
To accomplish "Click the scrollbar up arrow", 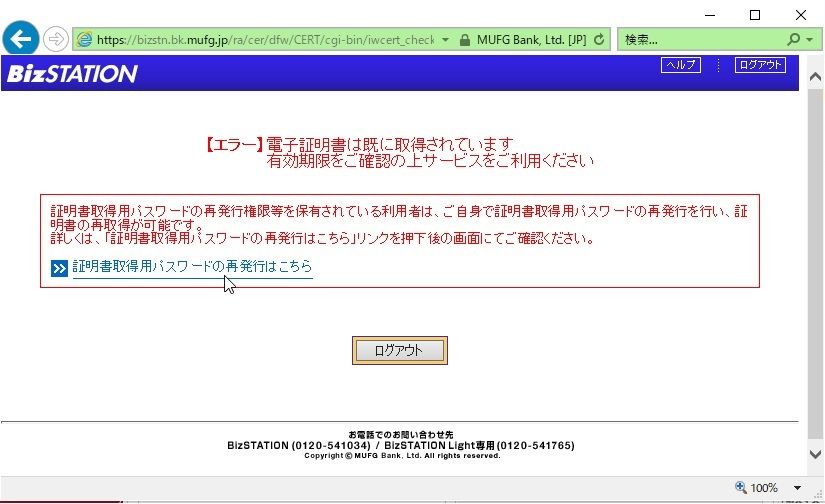I will (x=815, y=78).
